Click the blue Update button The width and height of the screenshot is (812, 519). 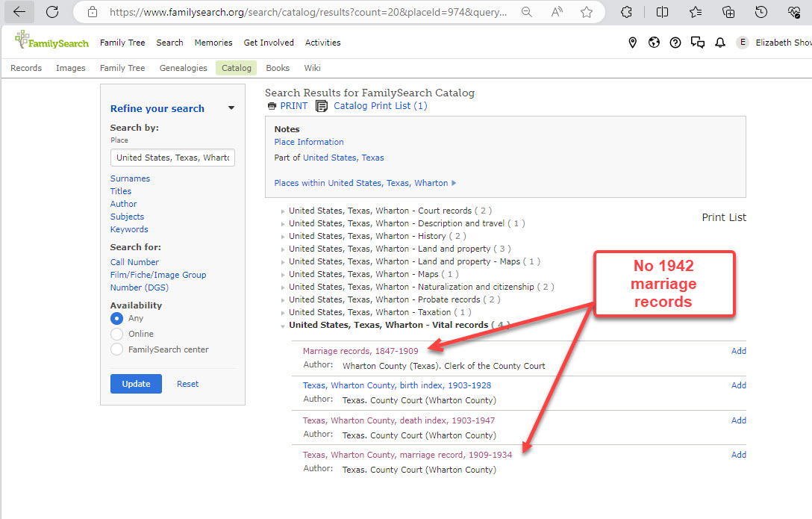pyautogui.click(x=136, y=384)
